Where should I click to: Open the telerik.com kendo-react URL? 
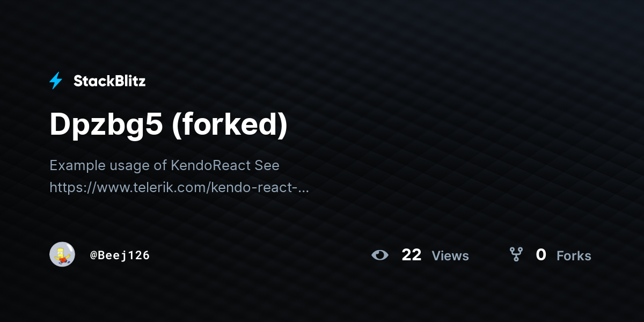point(179,188)
